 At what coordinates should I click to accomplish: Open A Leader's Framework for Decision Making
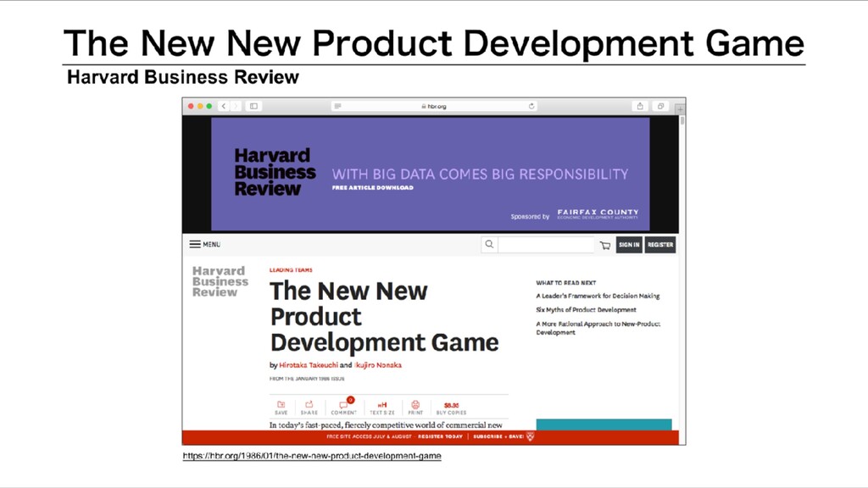(598, 296)
